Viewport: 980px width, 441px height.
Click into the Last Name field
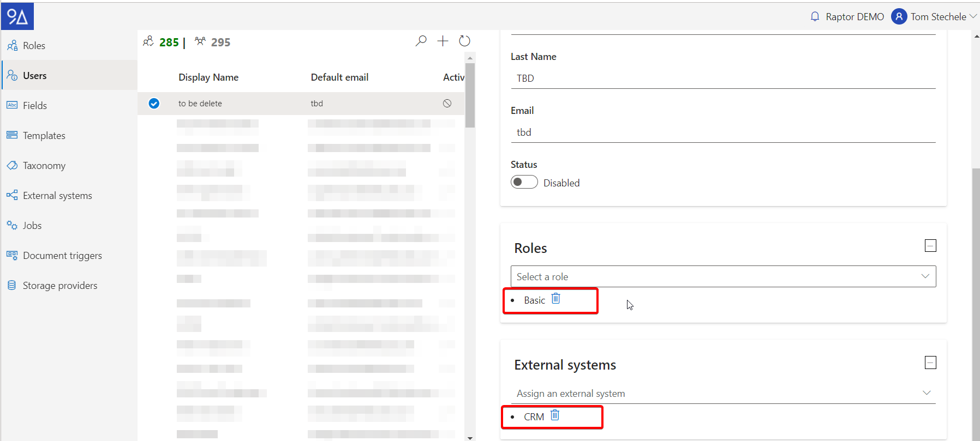tap(723, 78)
